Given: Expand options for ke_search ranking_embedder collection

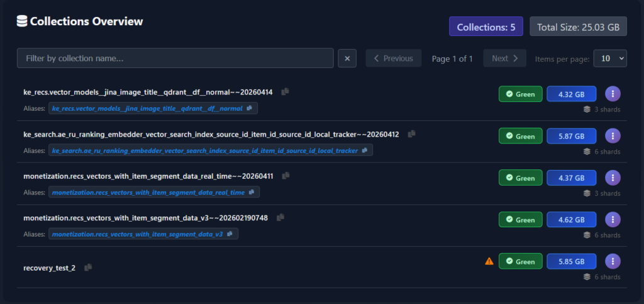Looking at the screenshot, I should point(613,135).
